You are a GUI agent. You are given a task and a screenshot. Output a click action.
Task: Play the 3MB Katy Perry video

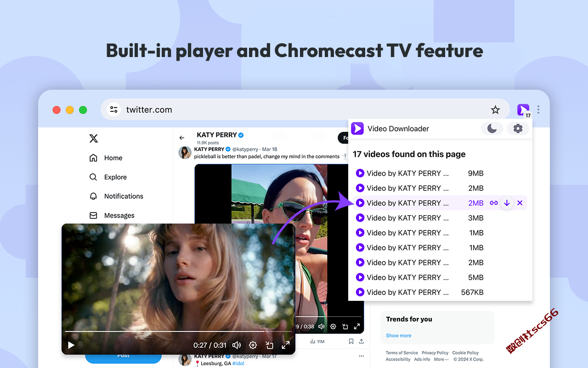pyautogui.click(x=360, y=218)
